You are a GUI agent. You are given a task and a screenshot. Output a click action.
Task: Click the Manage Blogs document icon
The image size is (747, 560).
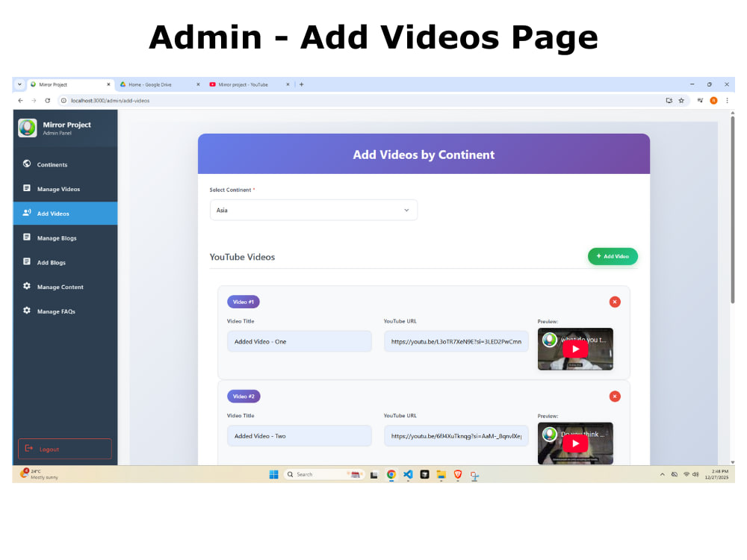(27, 237)
